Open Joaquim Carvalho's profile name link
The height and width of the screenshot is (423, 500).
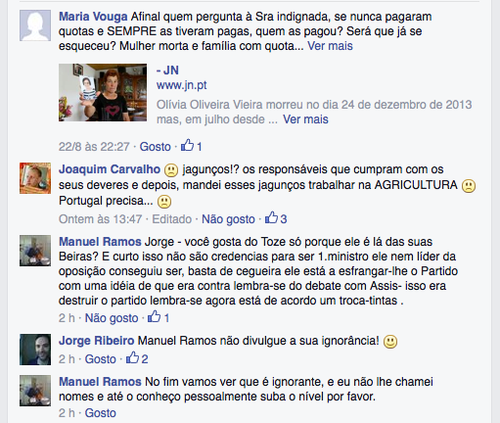[x=110, y=169]
